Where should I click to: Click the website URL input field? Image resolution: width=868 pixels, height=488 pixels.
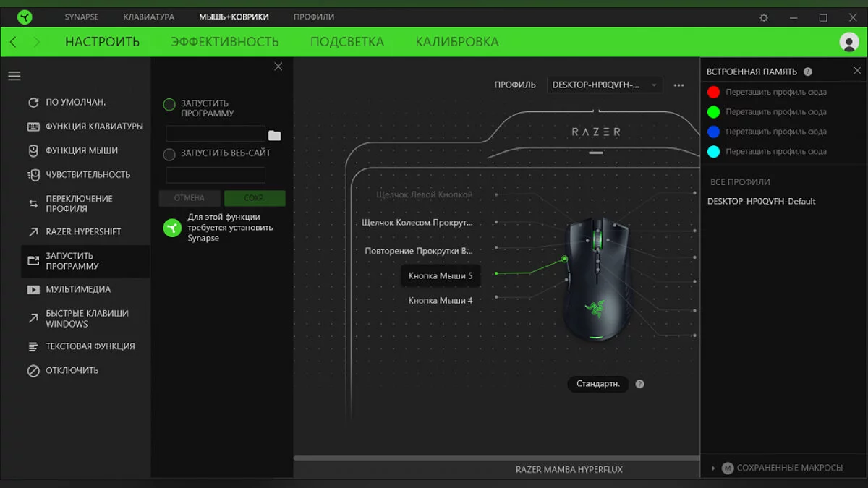[x=216, y=175]
